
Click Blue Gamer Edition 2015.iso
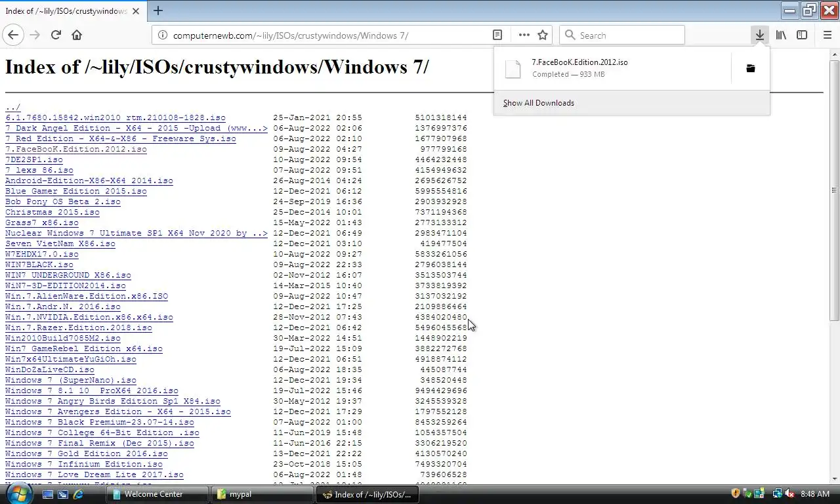75,191
